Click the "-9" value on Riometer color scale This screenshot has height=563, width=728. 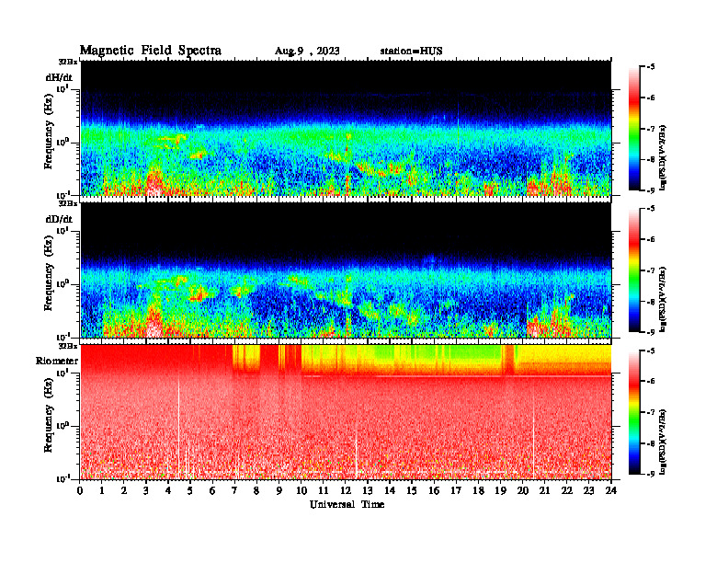651,474
